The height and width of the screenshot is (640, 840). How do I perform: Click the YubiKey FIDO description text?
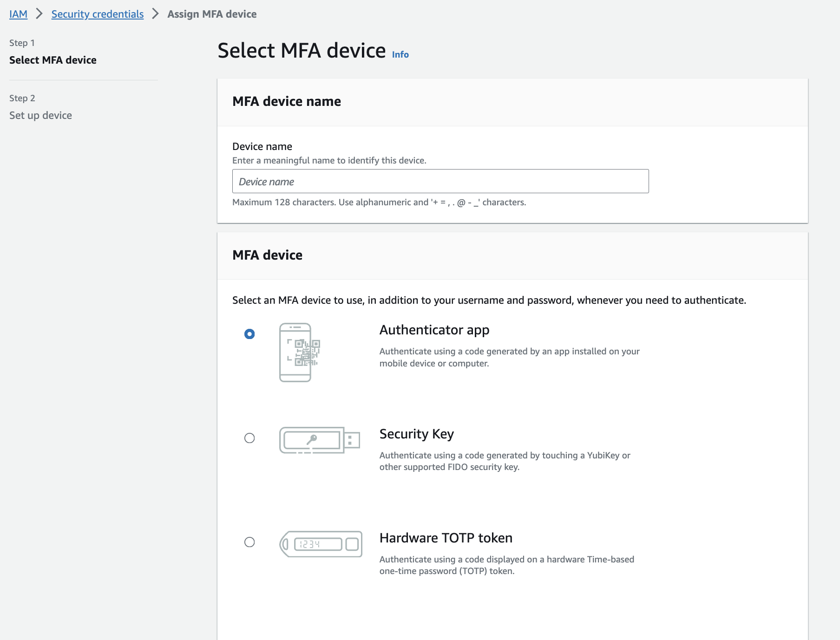pyautogui.click(x=505, y=461)
